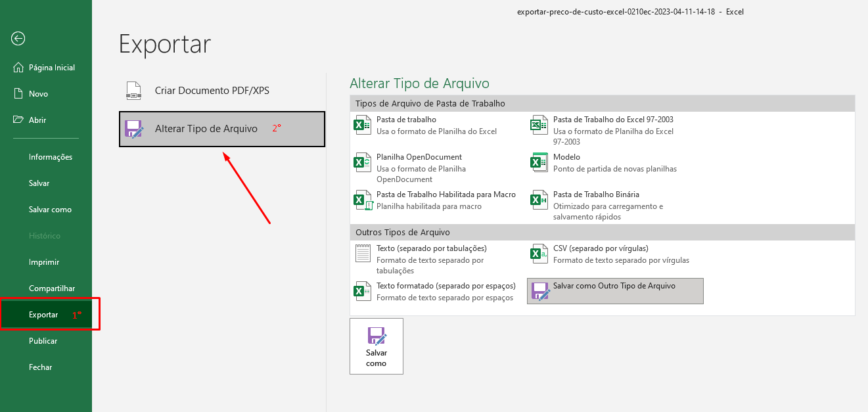The height and width of the screenshot is (412, 868).
Task: Open Salvar como in the sidebar
Action: click(x=50, y=210)
